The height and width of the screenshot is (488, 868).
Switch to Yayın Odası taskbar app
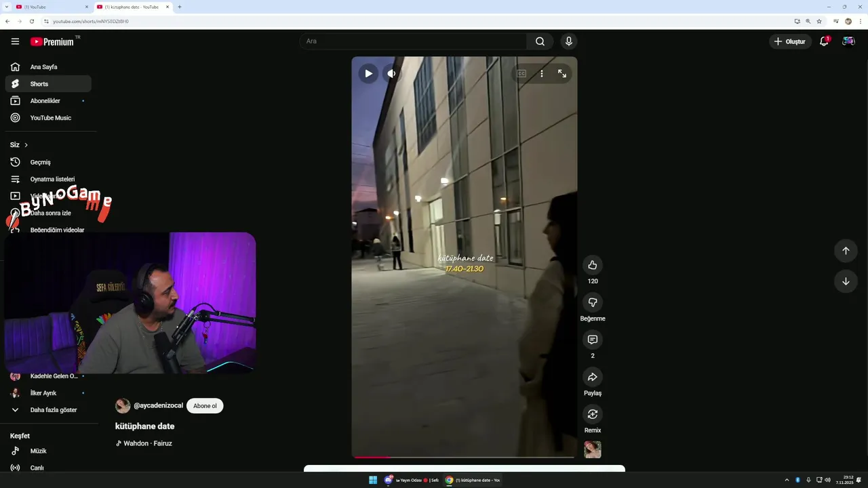412,480
